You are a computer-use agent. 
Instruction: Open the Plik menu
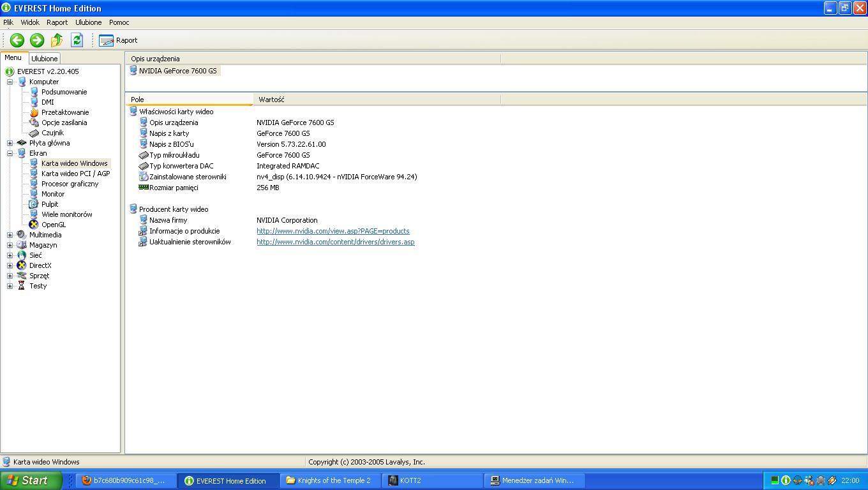coord(8,22)
